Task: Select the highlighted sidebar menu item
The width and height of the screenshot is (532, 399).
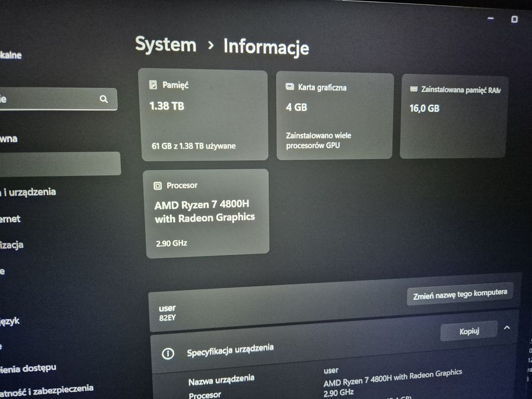Action: pos(60,164)
